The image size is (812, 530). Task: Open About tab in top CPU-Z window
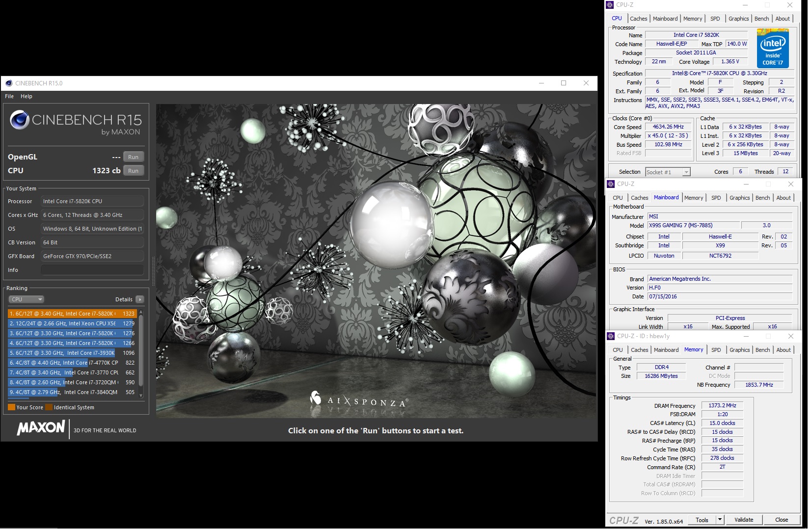pyautogui.click(x=783, y=19)
